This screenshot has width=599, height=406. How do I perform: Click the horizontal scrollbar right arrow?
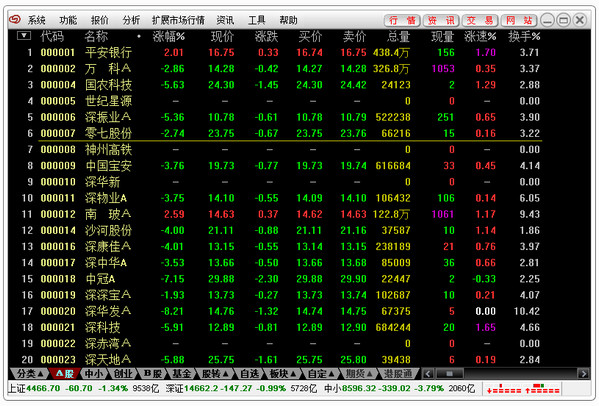tap(583, 374)
